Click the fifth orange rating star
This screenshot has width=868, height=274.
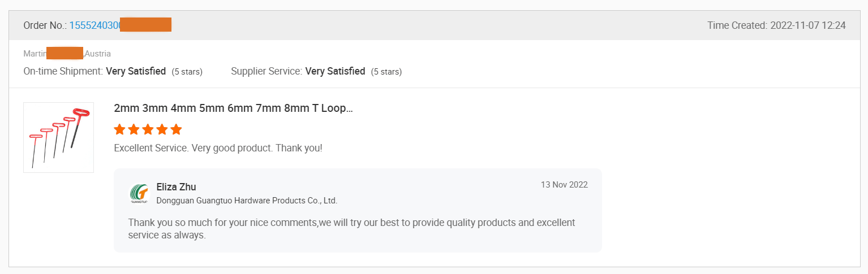tap(176, 129)
